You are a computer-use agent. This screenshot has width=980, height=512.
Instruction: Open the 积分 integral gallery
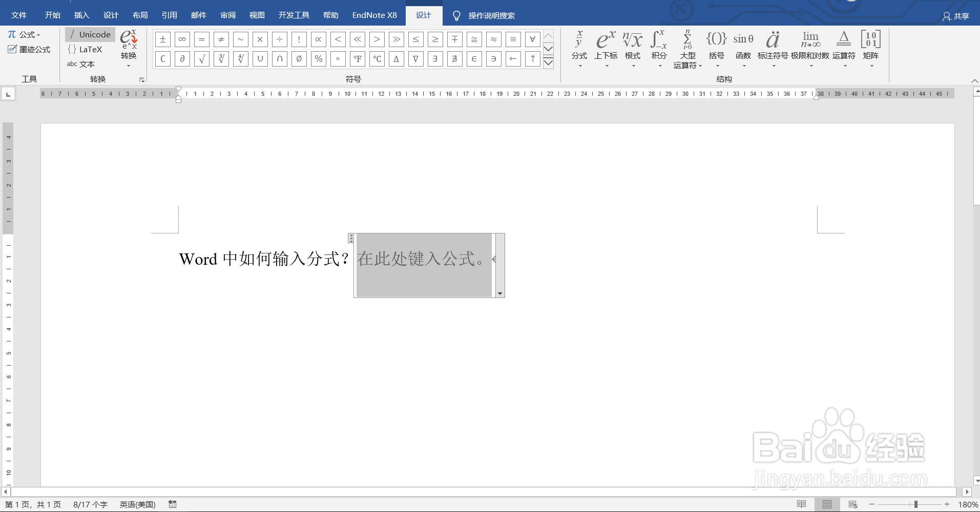659,48
